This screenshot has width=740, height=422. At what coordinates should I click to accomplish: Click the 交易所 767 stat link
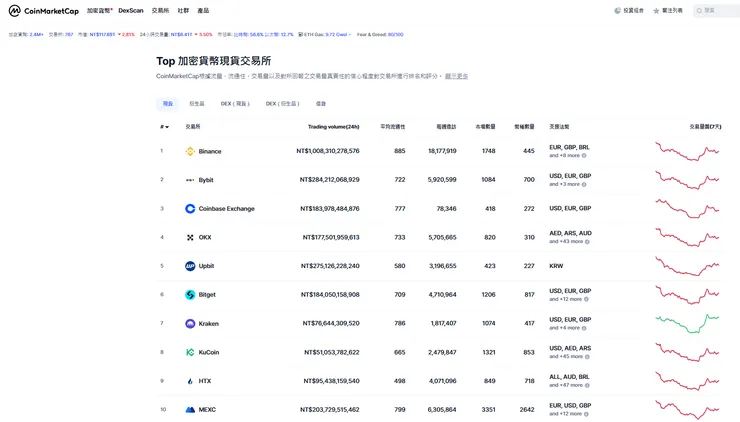(x=61, y=34)
